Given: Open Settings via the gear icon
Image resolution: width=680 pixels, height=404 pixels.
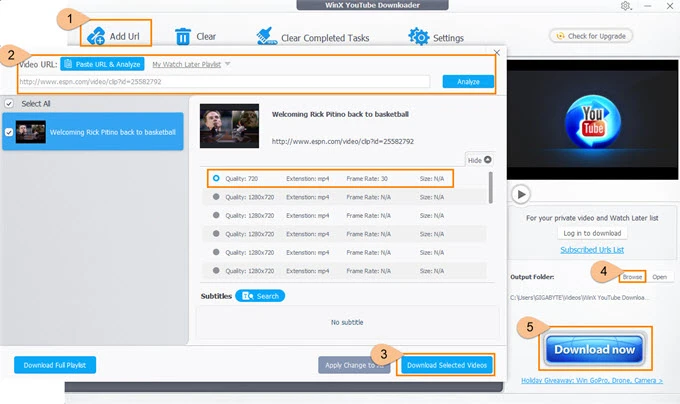Looking at the screenshot, I should (418, 37).
